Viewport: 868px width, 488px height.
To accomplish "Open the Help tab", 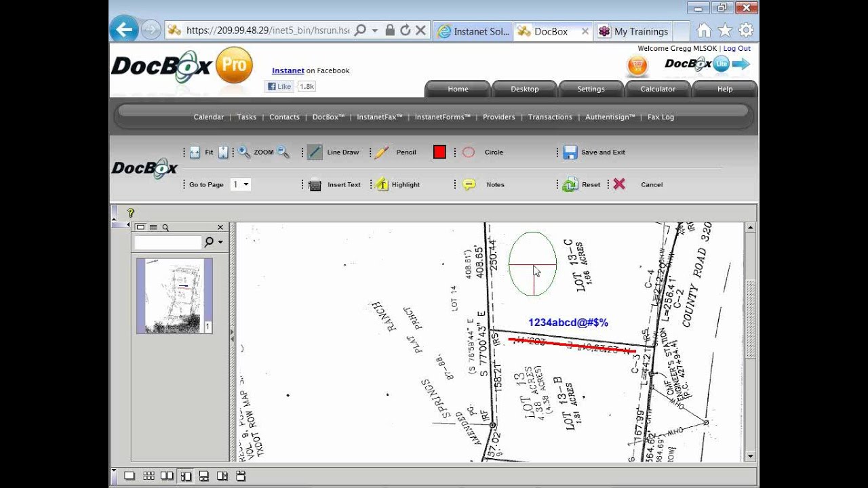I will (725, 89).
